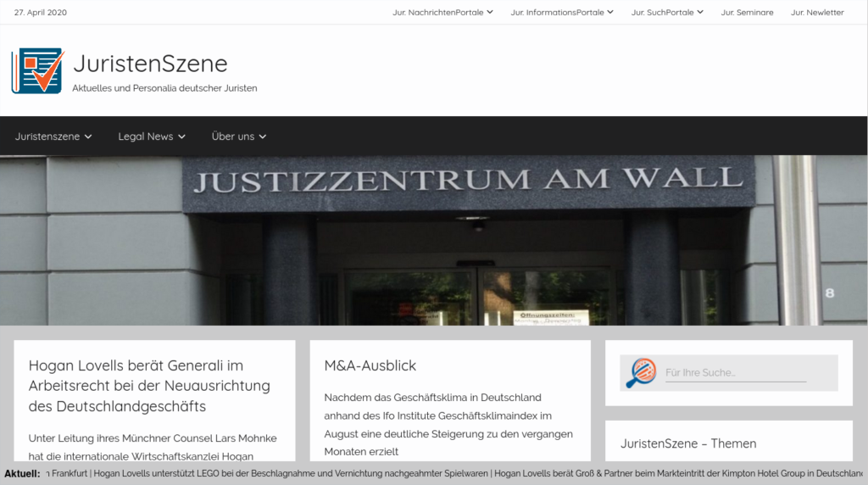The width and height of the screenshot is (868, 485).
Task: Open Hogan Lovells Generali article headline
Action: 149,386
